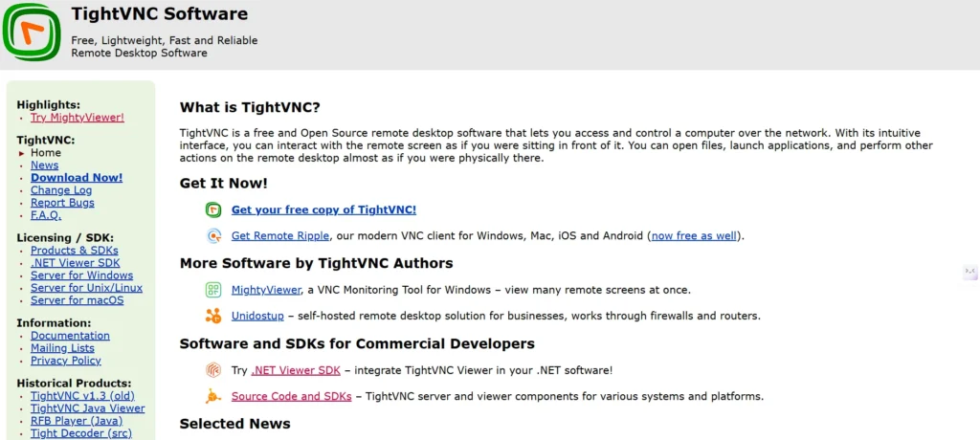
Task: Open TightVNC Java Viewer link
Action: point(87,408)
